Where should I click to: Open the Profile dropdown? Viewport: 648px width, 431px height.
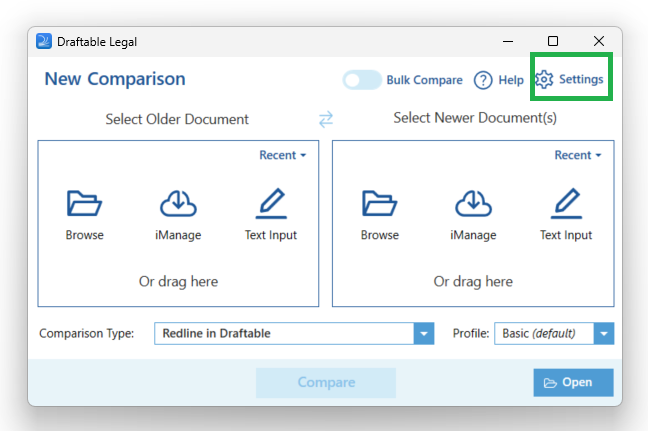click(554, 333)
